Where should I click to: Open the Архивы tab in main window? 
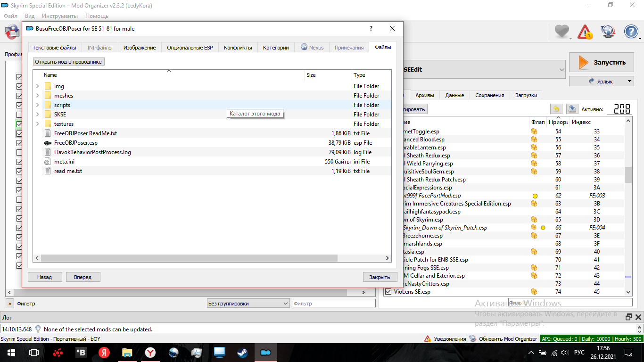(425, 95)
